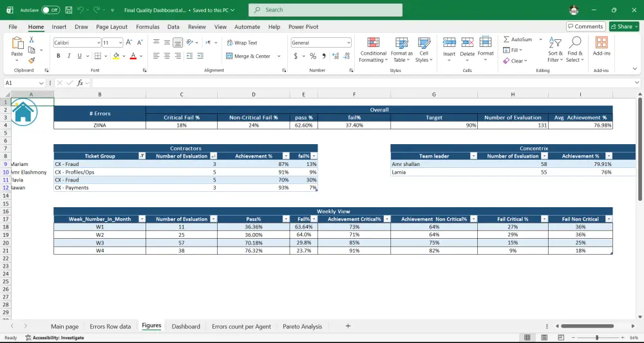Click the Insert Function fx icon

(x=80, y=83)
